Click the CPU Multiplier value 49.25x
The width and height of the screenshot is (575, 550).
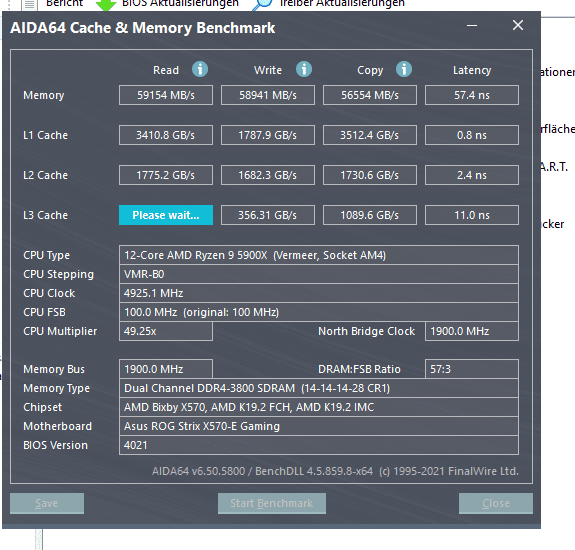tap(166, 331)
